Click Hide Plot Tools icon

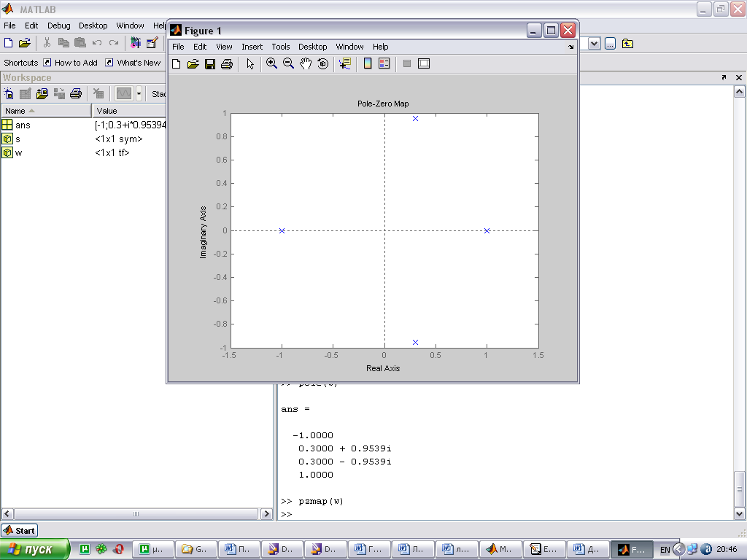click(x=407, y=63)
